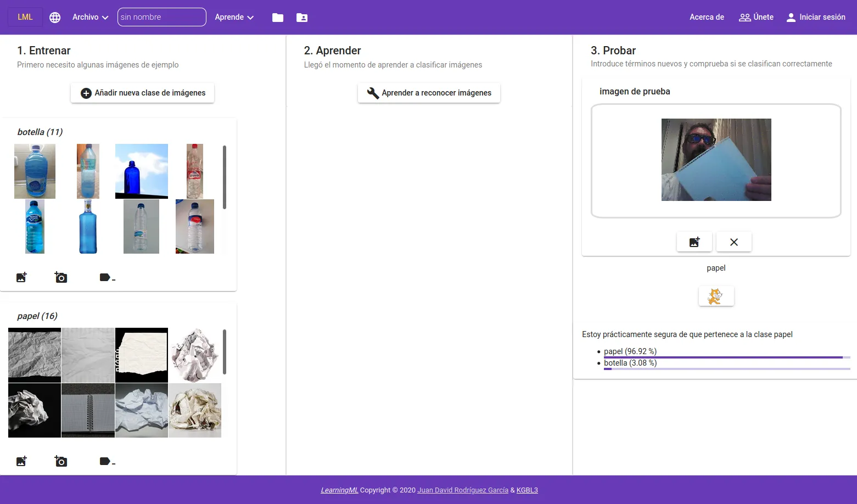Open Scratch with the cat icon button
The width and height of the screenshot is (857, 504).
click(716, 296)
